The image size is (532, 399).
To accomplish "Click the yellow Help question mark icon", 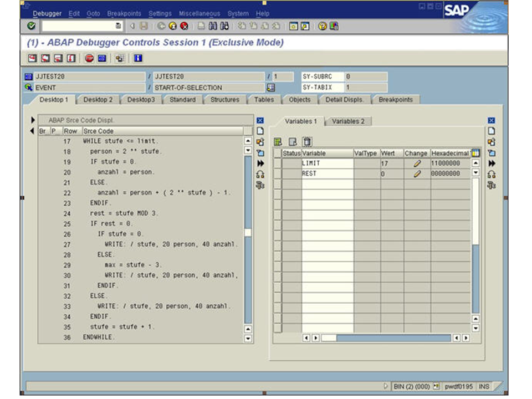I will click(322, 26).
